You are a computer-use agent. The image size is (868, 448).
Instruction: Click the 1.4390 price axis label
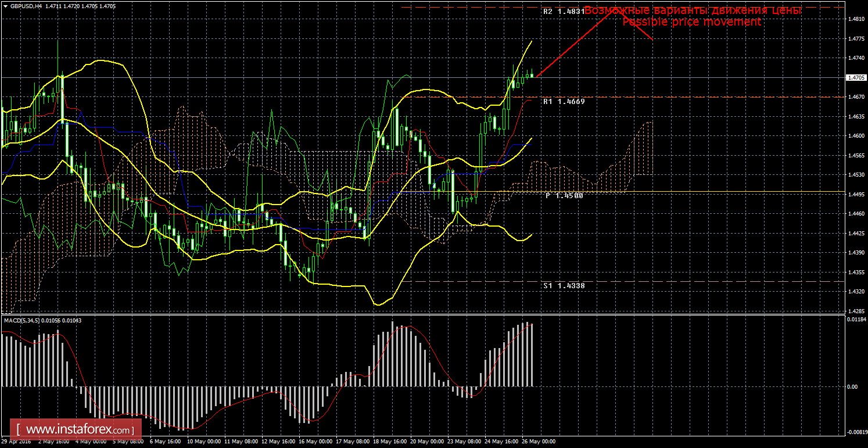855,253
